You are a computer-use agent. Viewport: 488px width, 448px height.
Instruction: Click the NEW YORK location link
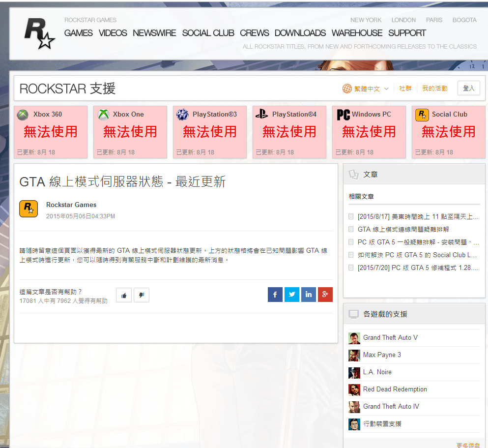(x=366, y=20)
